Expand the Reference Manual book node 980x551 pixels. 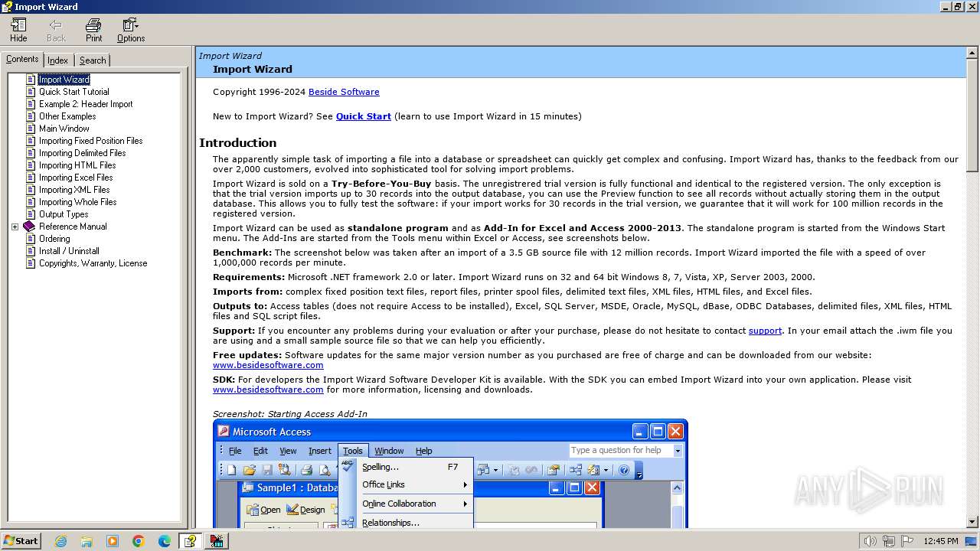(x=15, y=227)
